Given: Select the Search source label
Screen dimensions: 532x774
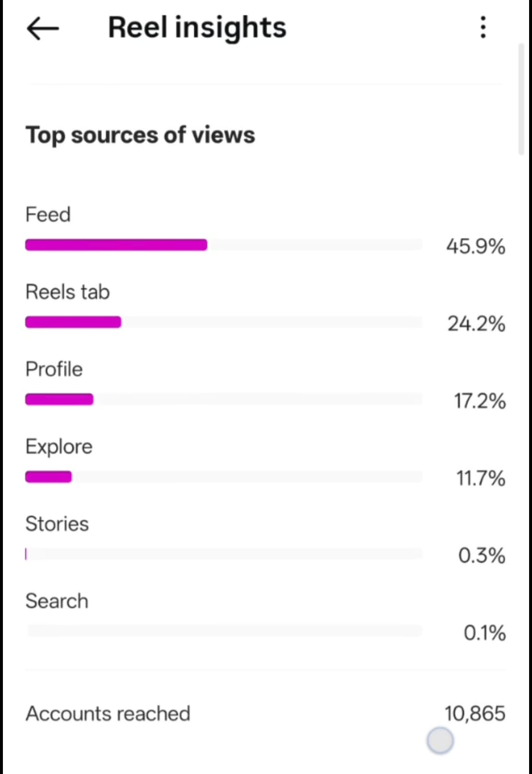Looking at the screenshot, I should pyautogui.click(x=57, y=601).
